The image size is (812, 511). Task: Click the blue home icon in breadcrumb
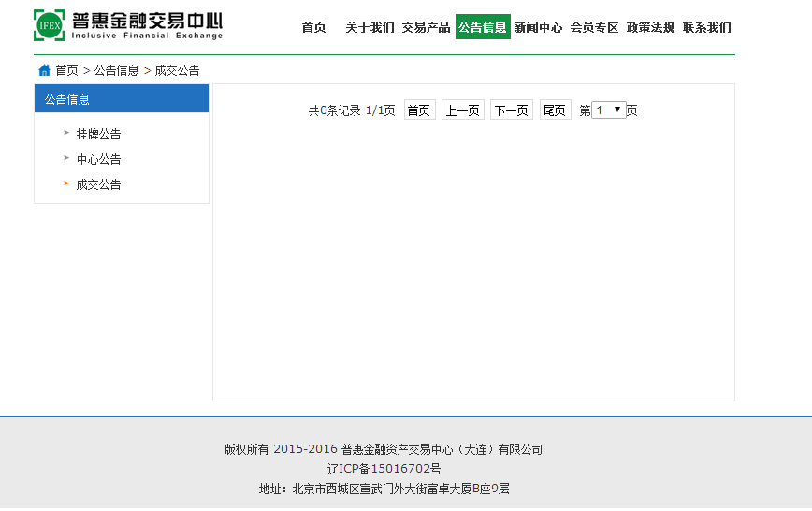[44, 70]
